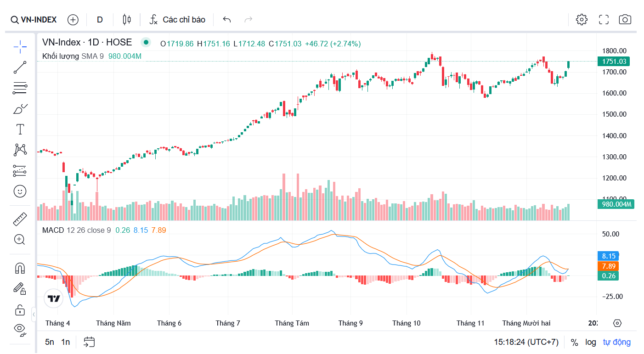644x354 pixels.
Task: Click the tự động auto scale button
Action: click(x=616, y=342)
